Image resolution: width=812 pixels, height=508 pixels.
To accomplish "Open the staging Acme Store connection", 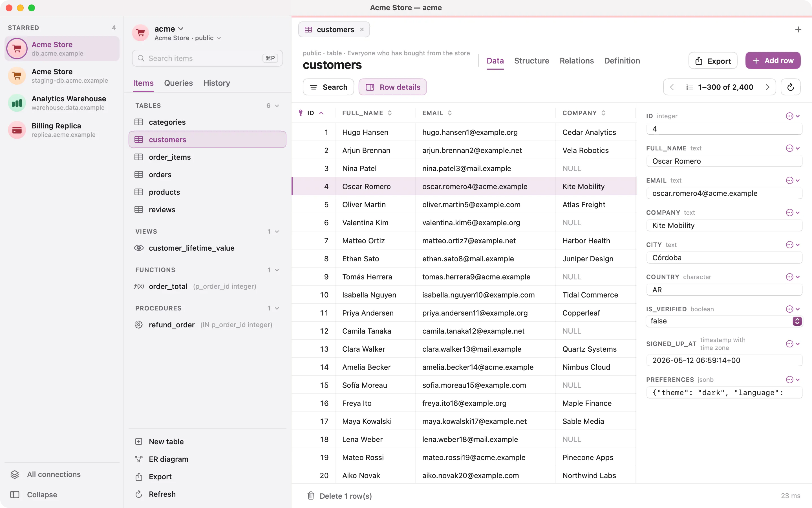I will coord(62,76).
